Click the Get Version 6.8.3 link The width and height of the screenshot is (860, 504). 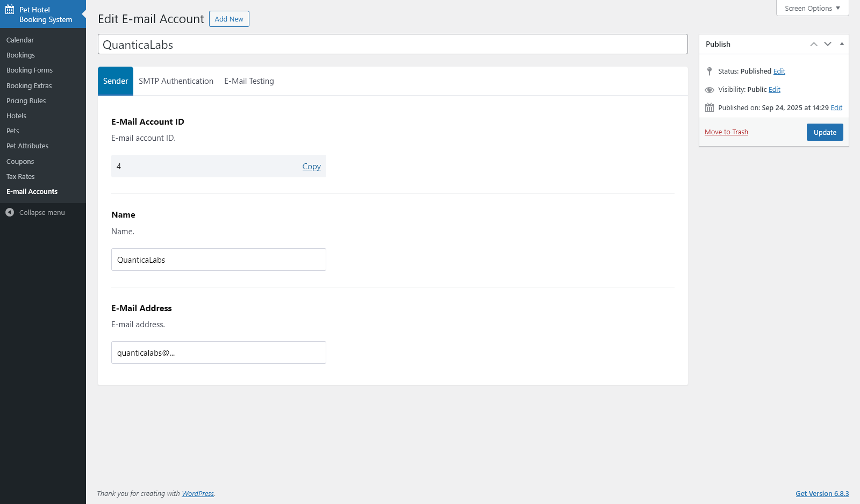point(822,494)
